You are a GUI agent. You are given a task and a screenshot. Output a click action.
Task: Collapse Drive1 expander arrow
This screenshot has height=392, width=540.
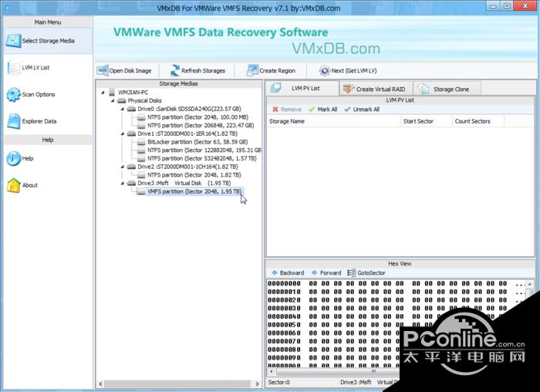[x=122, y=133]
